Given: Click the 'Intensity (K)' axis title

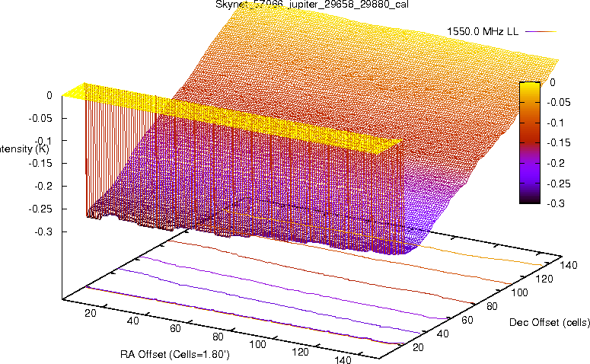Looking at the screenshot, I should [x=24, y=149].
